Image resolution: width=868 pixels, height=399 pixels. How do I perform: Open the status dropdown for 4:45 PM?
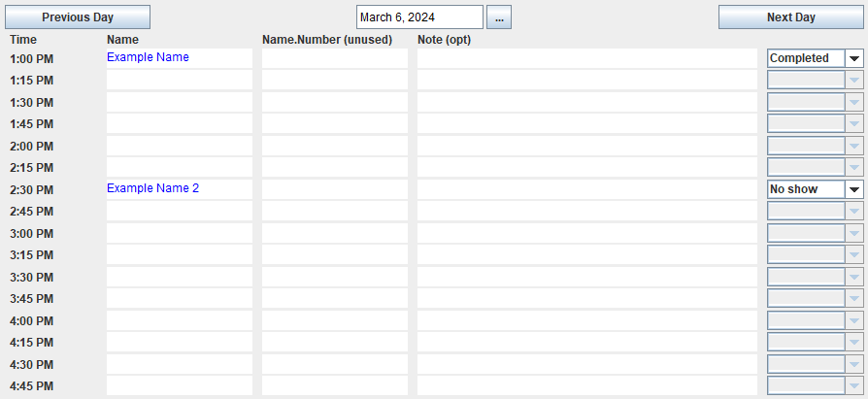[x=815, y=385]
